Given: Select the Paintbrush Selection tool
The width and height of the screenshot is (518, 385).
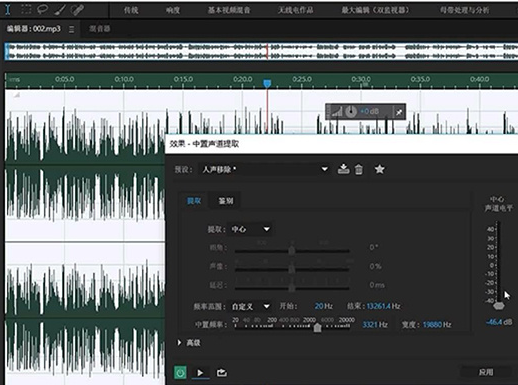Looking at the screenshot, I should pos(60,10).
